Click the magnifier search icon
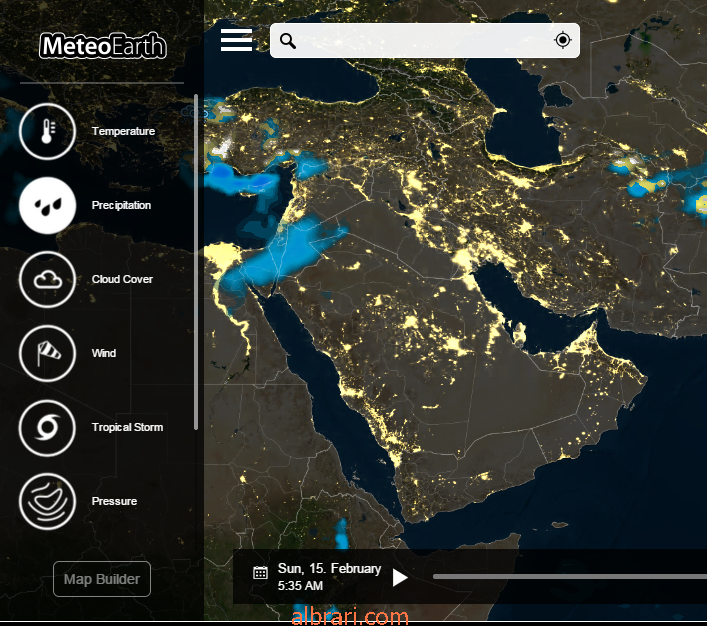This screenshot has height=626, width=707. [x=288, y=41]
